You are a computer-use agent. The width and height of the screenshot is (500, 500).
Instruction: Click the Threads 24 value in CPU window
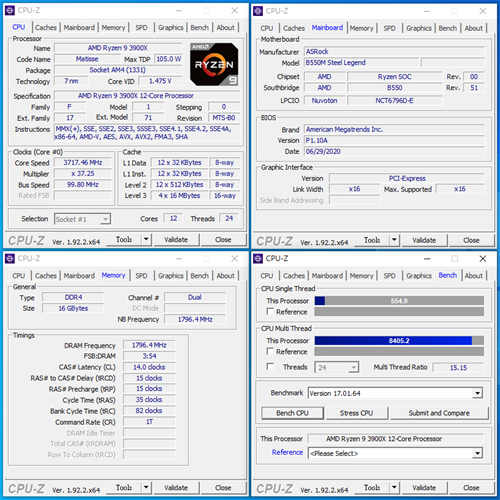pyautogui.click(x=229, y=218)
